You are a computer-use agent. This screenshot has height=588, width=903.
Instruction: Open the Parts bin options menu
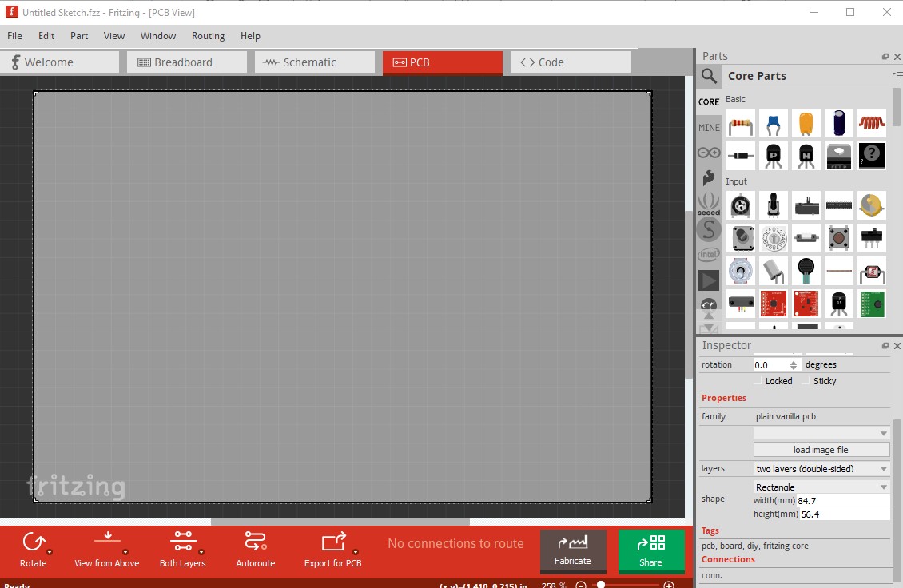pyautogui.click(x=897, y=75)
